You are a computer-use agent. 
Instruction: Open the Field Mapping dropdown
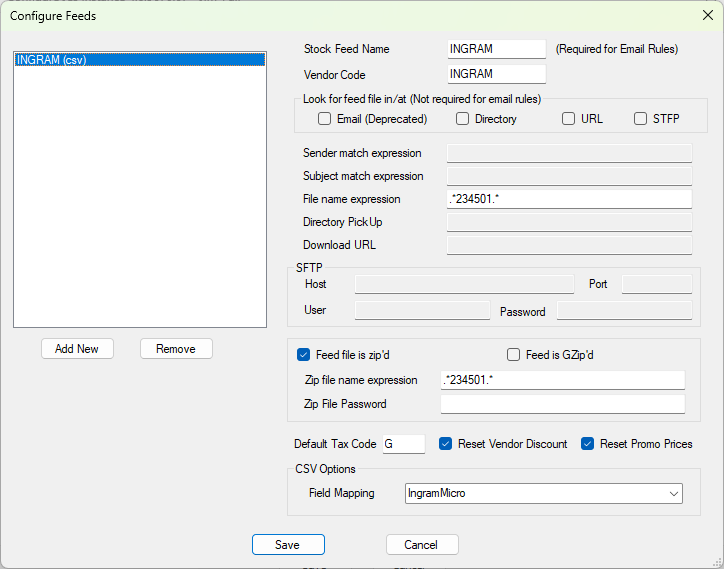click(x=543, y=493)
